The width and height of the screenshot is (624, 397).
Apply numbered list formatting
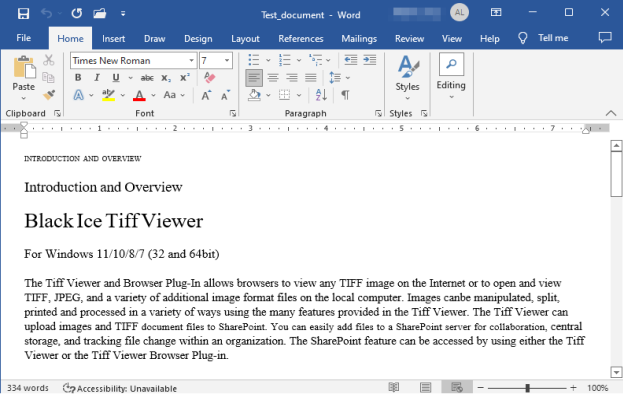285,60
